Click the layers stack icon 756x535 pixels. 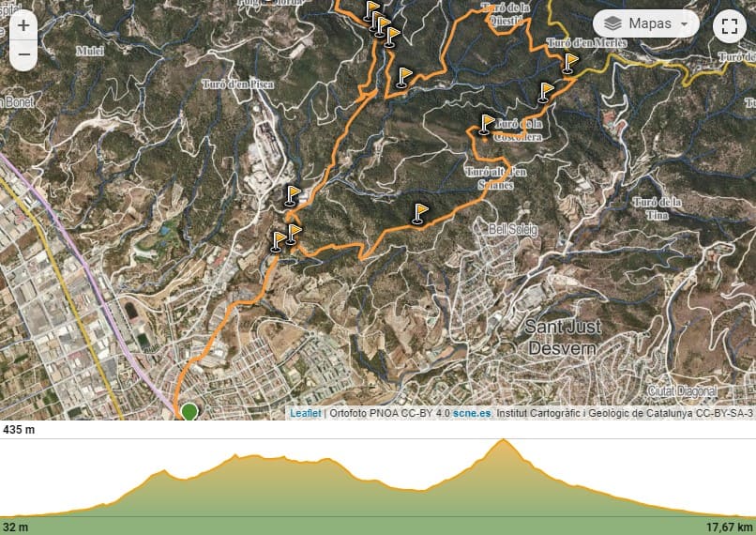point(612,23)
